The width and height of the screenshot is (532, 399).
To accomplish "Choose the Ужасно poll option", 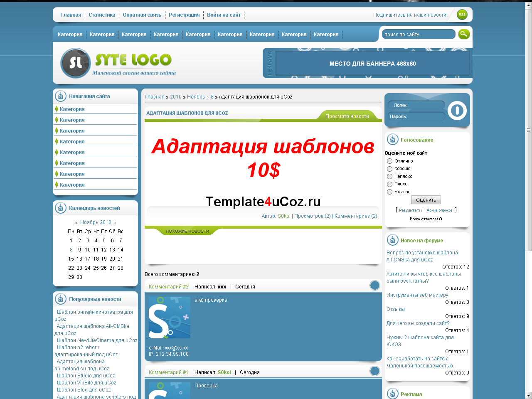I will pos(389,192).
